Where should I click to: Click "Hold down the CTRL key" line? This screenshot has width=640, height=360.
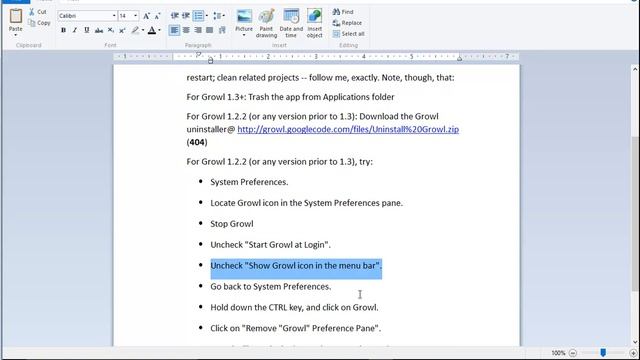(294, 307)
